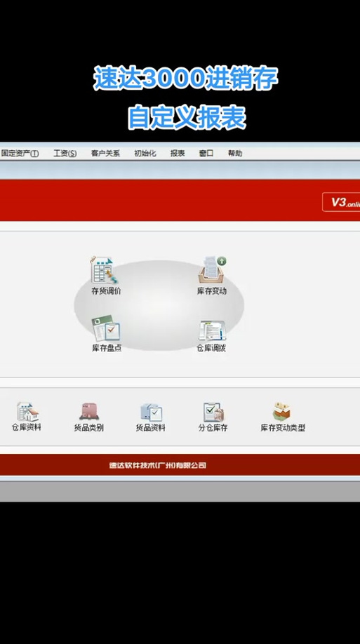Open the 固定资产(I) menu
The height and width of the screenshot is (644, 360).
(20, 154)
